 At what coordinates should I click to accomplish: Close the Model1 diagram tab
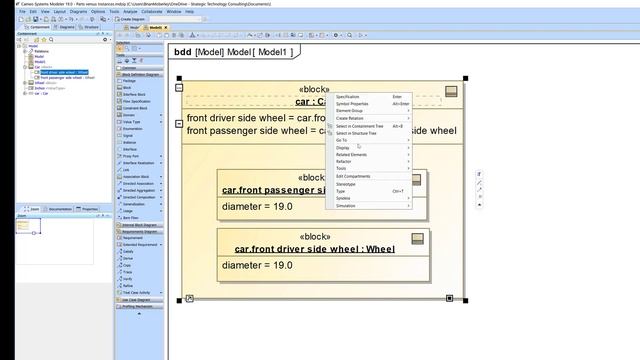pos(166,28)
